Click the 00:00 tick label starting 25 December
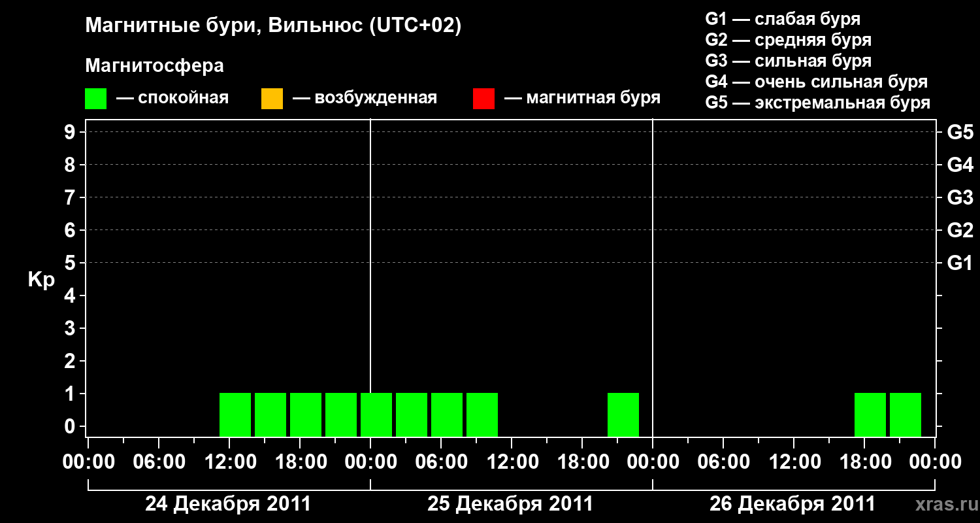The height and width of the screenshot is (523, 980). click(x=370, y=462)
